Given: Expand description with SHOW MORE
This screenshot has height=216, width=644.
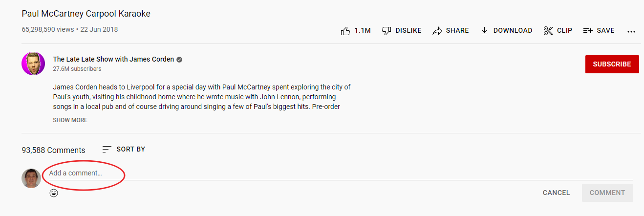Looking at the screenshot, I should [70, 120].
